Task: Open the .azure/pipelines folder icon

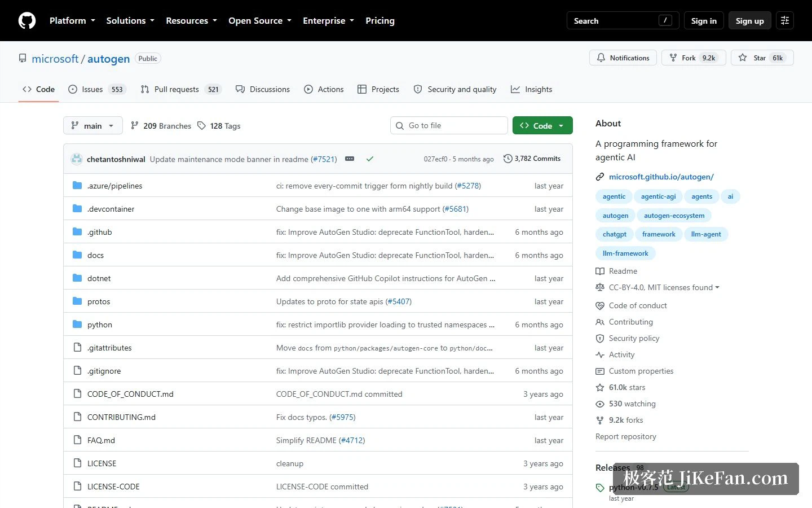Action: tap(77, 186)
